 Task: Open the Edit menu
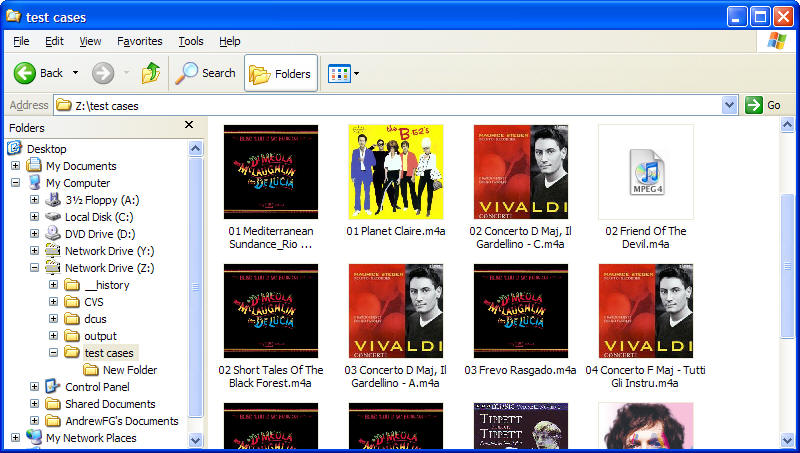click(x=54, y=41)
